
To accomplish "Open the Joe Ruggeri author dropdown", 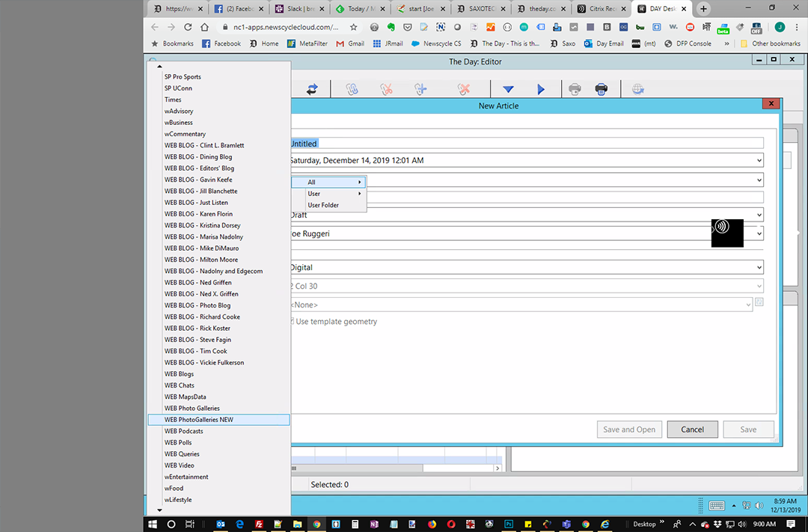I will [x=759, y=233].
